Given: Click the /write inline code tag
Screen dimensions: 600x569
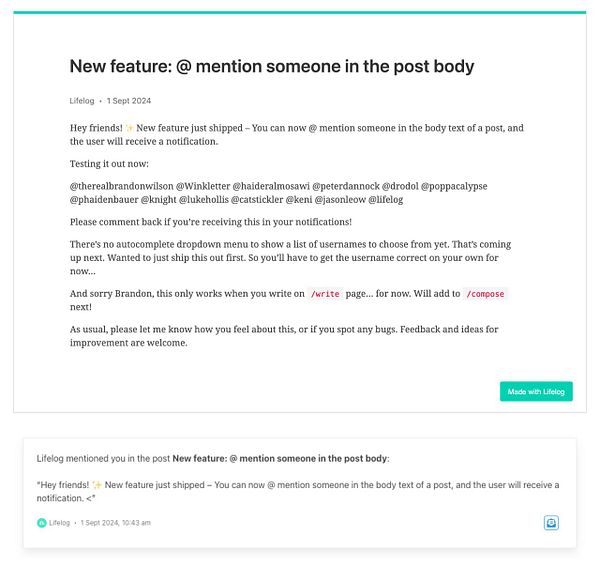Looking at the screenshot, I should pos(325,294).
